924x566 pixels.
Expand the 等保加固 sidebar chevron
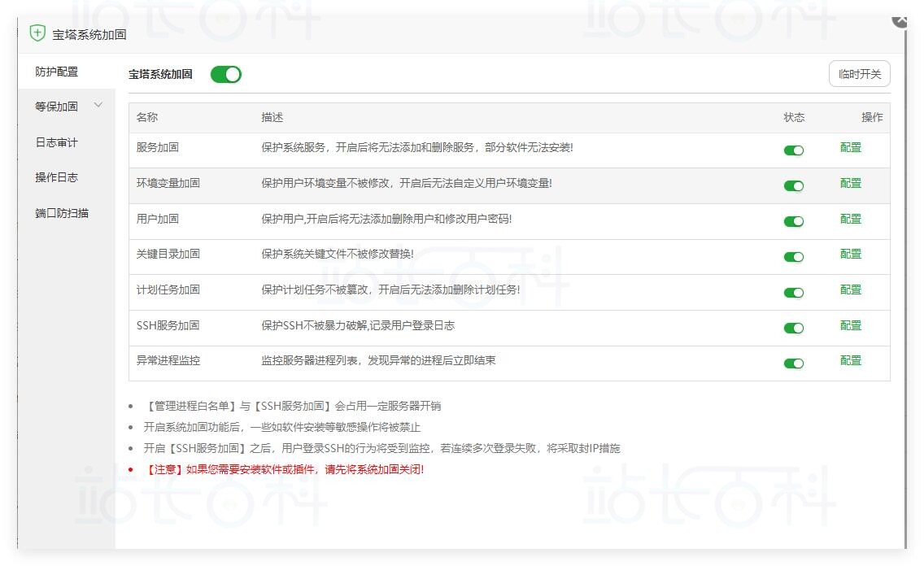click(x=98, y=106)
